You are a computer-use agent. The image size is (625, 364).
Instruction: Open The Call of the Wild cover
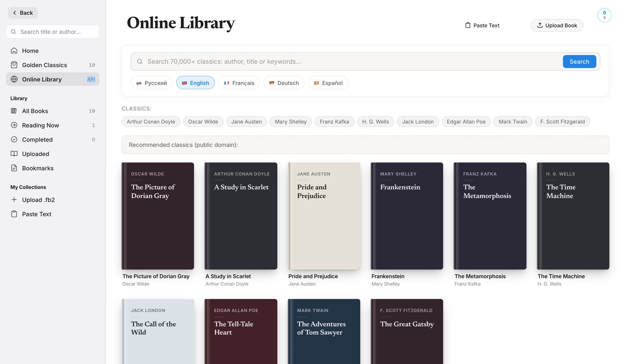click(158, 332)
